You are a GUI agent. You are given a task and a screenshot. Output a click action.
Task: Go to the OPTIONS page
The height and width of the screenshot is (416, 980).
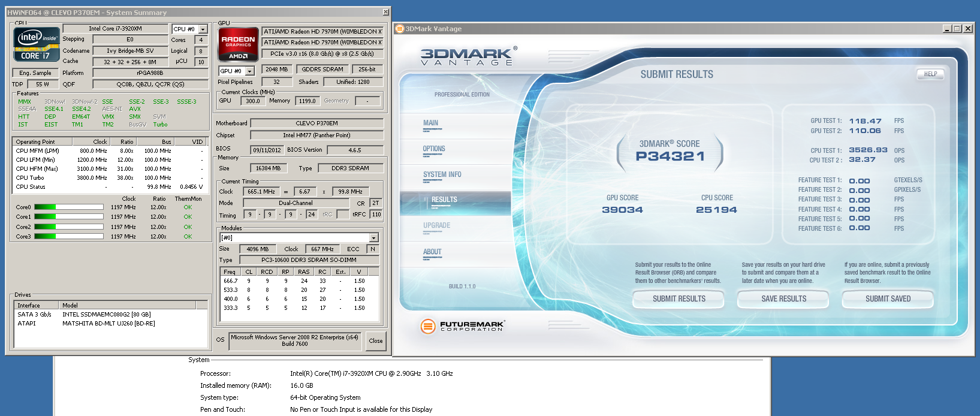coord(434,149)
